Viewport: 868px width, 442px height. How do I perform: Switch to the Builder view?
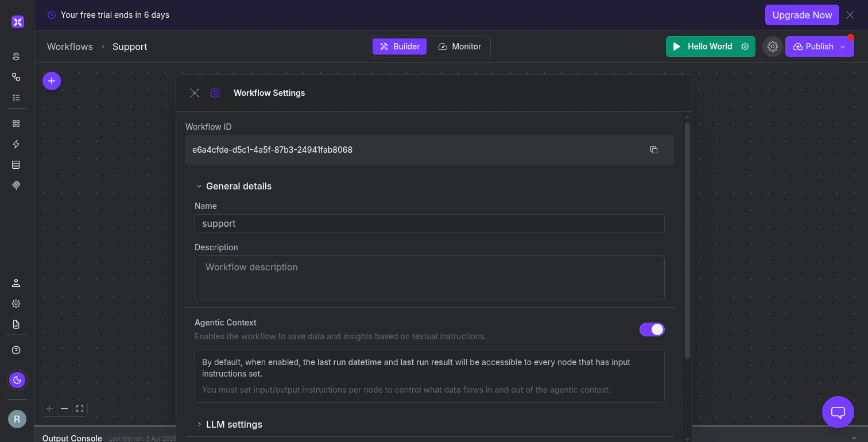[x=400, y=46]
